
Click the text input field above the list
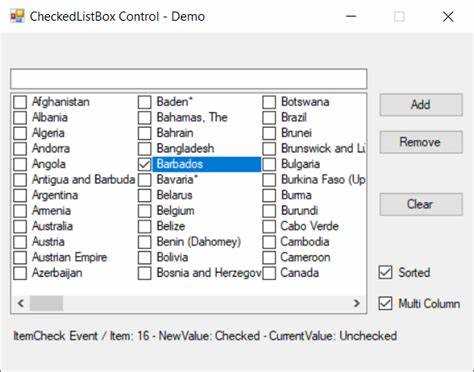189,79
